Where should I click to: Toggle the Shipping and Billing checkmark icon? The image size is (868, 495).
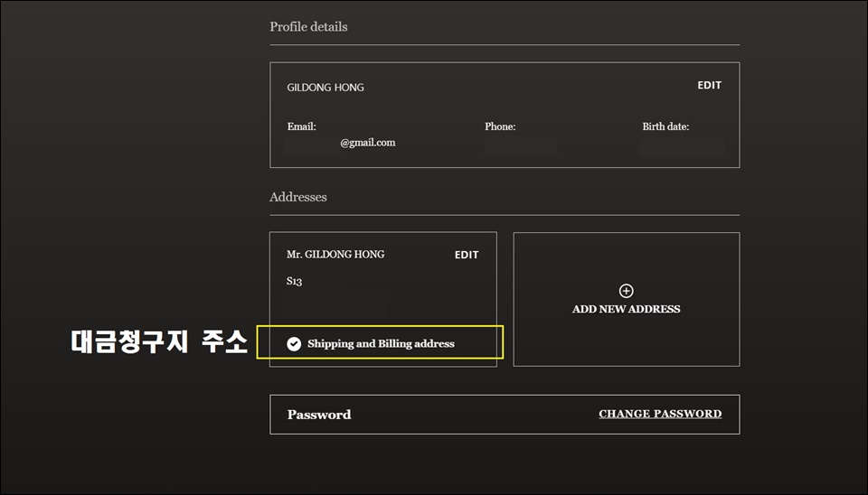(x=294, y=344)
